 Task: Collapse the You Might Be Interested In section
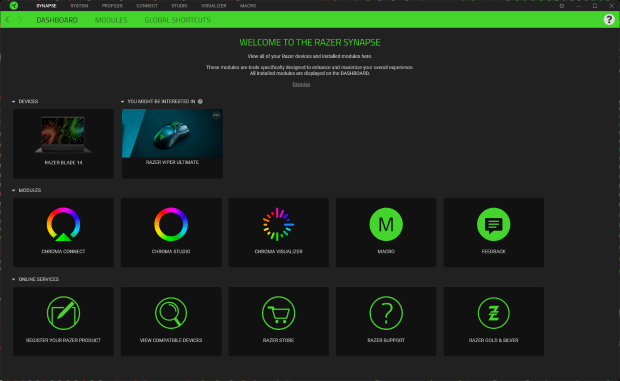[123, 102]
